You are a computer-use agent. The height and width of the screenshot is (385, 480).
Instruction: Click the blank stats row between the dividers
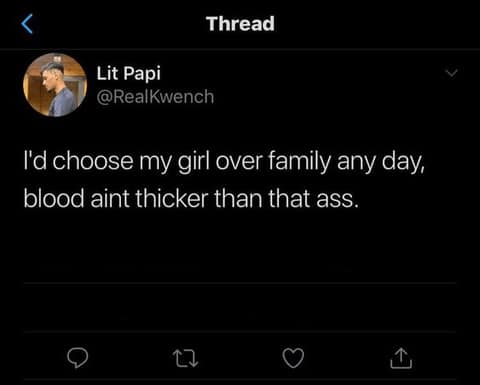tap(240, 307)
